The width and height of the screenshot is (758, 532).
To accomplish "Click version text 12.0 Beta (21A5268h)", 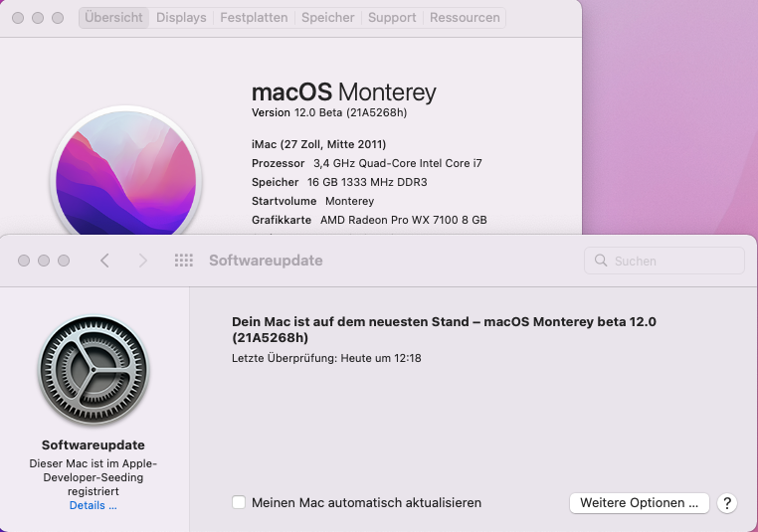I will click(x=329, y=112).
